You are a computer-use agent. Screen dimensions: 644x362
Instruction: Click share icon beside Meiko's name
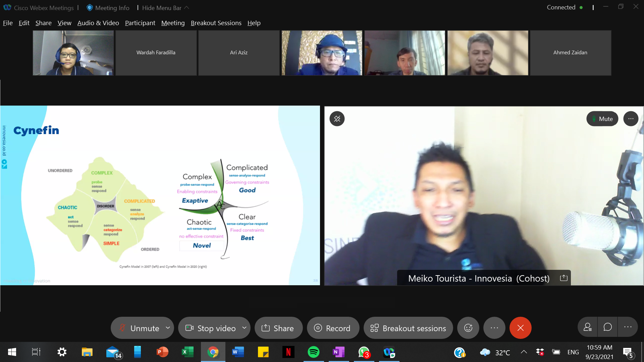(x=563, y=278)
